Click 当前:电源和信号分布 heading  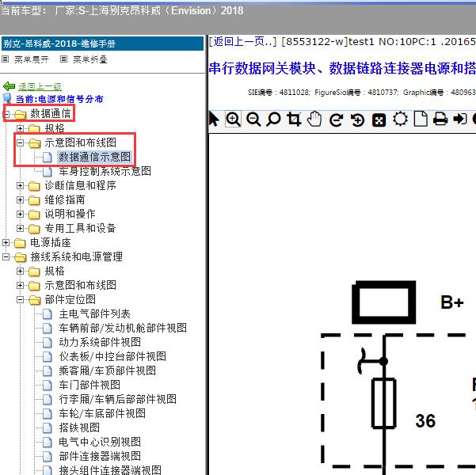(x=59, y=99)
